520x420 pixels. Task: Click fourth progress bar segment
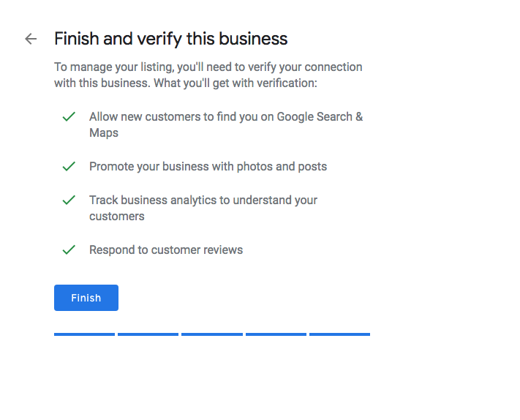coord(276,334)
